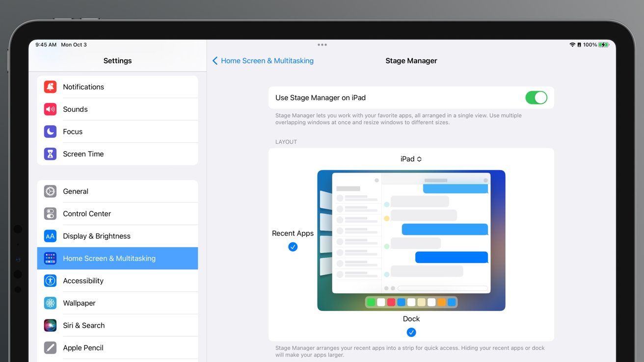The width and height of the screenshot is (644, 362).
Task: Select the Focus moon icon
Action: 50,131
